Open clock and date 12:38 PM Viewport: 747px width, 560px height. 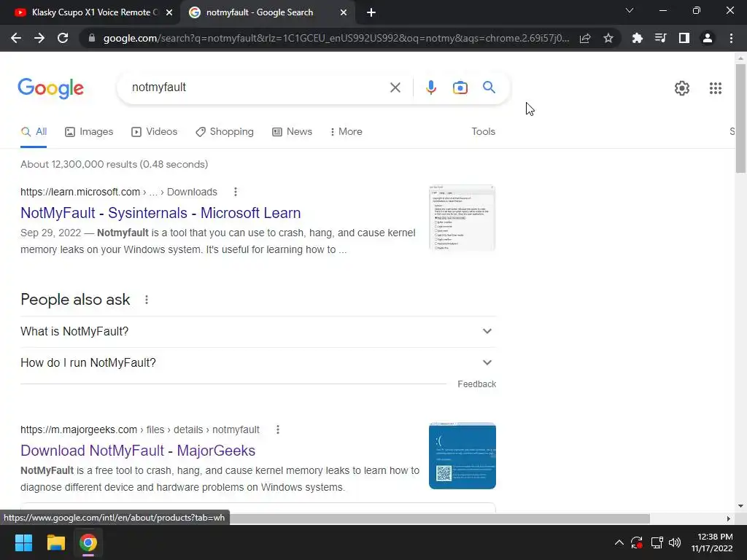tap(712, 542)
